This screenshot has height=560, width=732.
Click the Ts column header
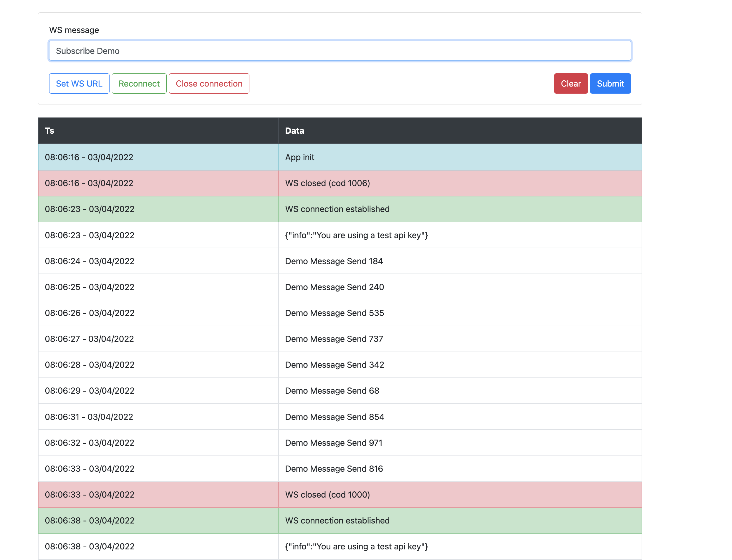(x=50, y=131)
